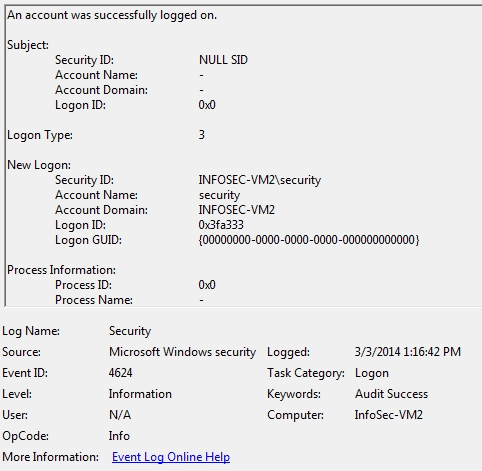482x471 pixels.
Task: Click the Task Category label
Action: pyautogui.click(x=306, y=373)
